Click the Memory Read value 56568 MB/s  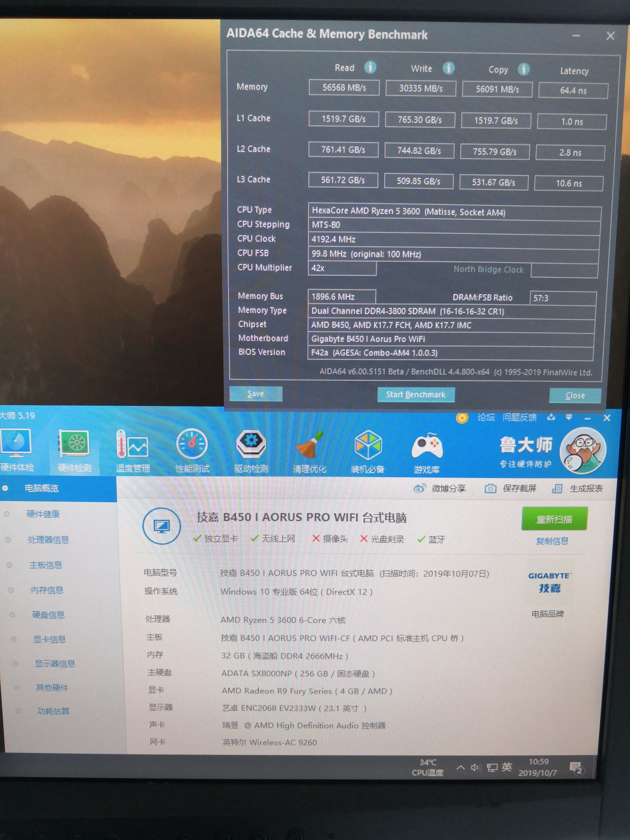(x=344, y=88)
